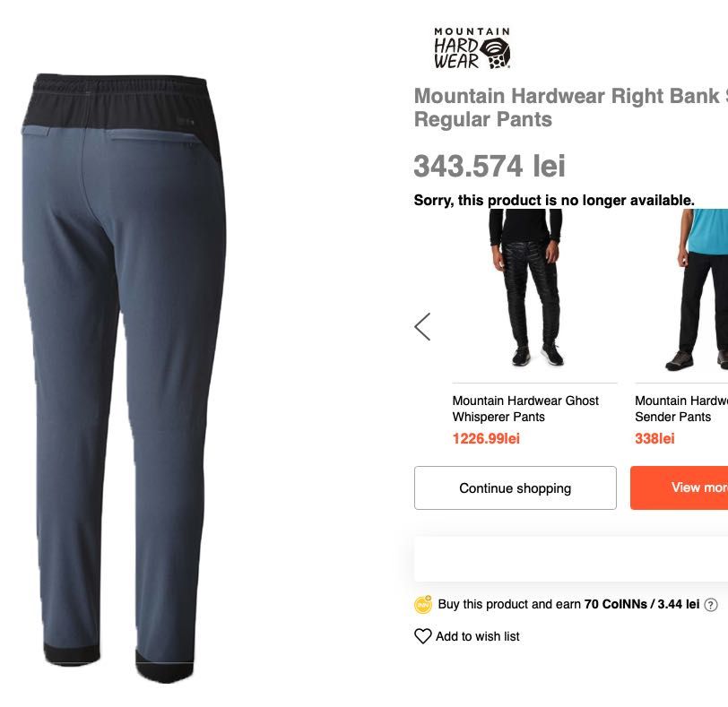This screenshot has width=728, height=707.
Task: Click the left carousel arrow chevron
Action: [x=422, y=326]
